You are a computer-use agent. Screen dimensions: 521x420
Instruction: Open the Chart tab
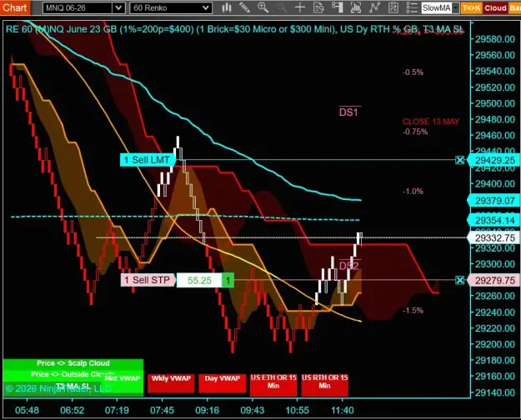tap(15, 7)
